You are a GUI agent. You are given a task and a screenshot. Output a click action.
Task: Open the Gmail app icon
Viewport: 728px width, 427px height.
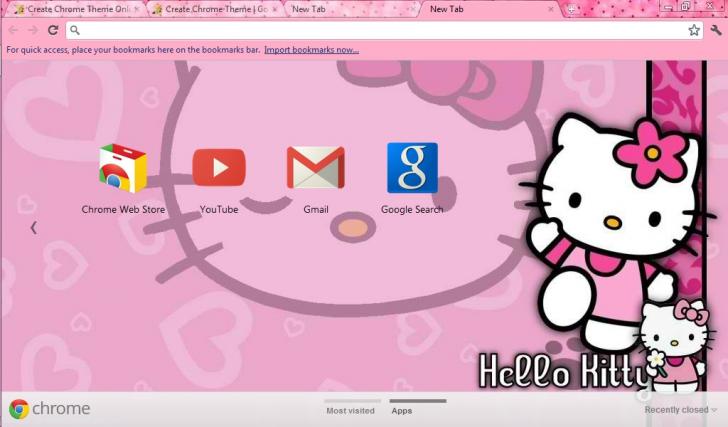[315, 168]
